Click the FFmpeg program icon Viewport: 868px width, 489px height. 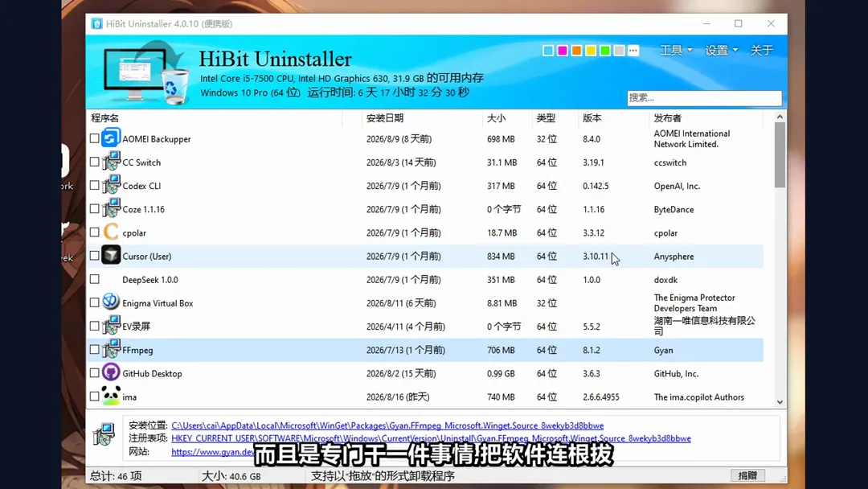(x=111, y=349)
